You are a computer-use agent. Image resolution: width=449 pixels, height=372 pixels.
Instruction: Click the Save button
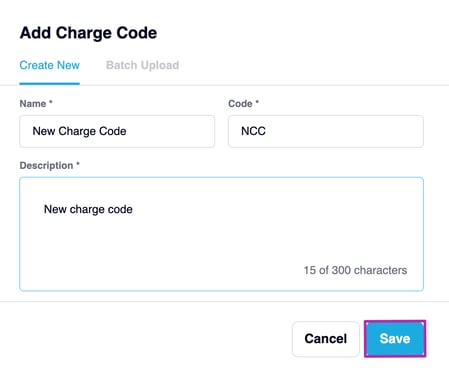coord(395,339)
